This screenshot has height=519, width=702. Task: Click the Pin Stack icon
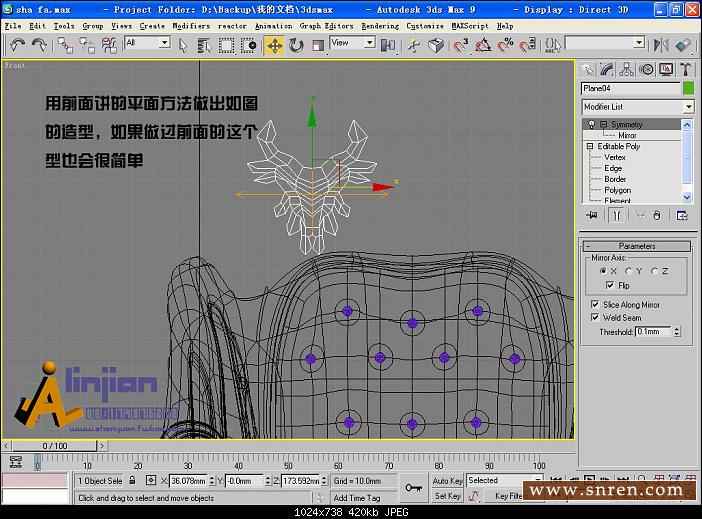click(593, 215)
